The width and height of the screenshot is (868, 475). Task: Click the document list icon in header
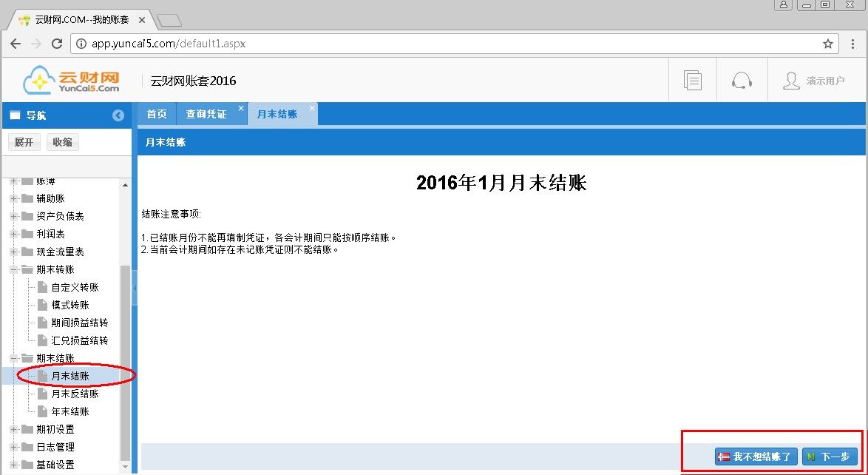tap(692, 81)
